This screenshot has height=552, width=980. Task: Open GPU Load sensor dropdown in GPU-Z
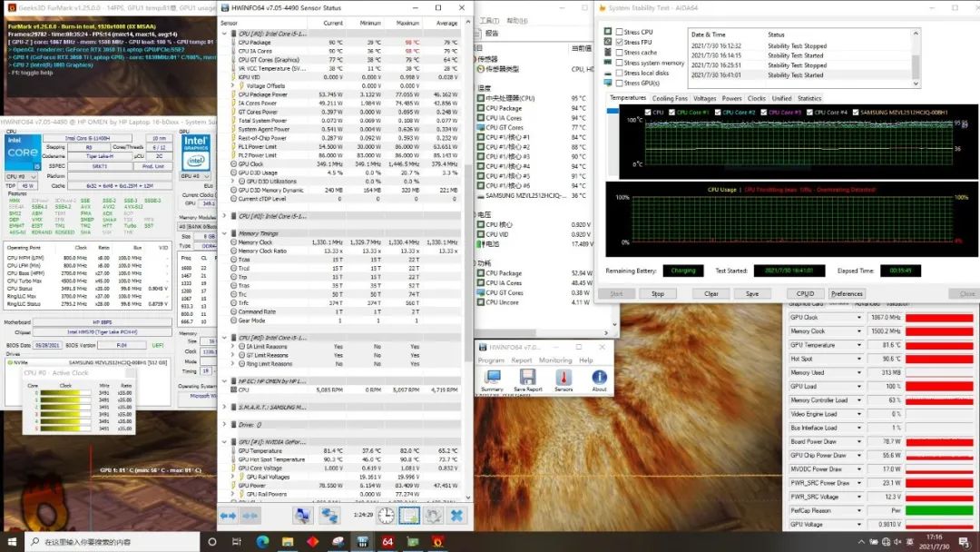[x=859, y=387]
